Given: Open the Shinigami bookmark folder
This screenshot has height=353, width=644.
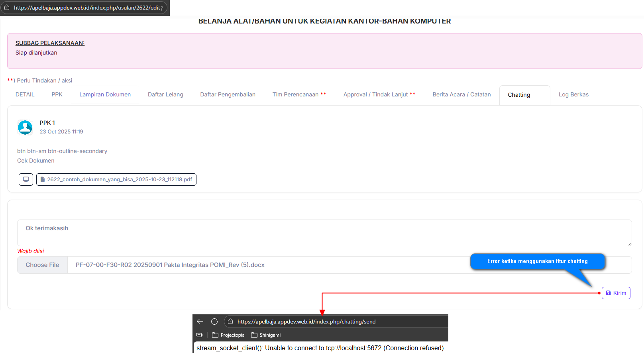Looking at the screenshot, I should (x=266, y=335).
